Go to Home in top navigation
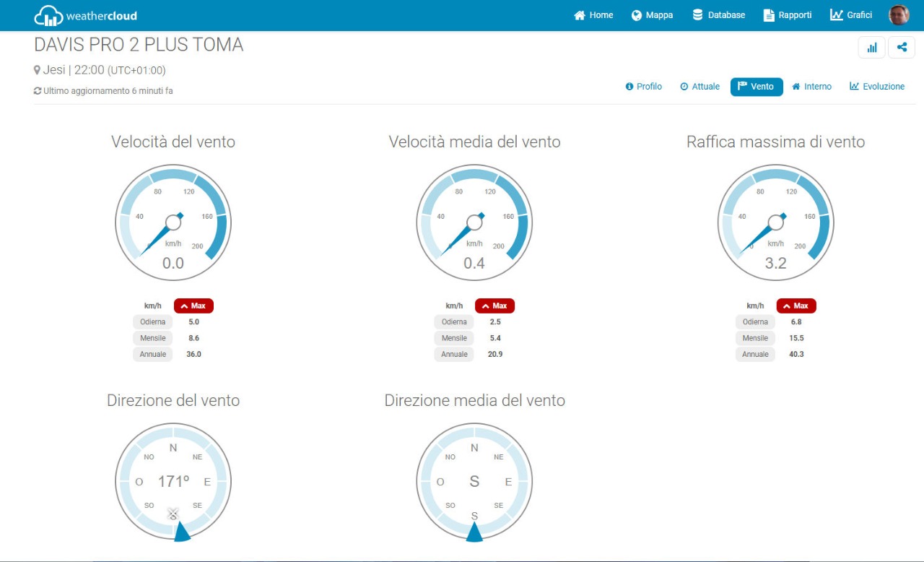This screenshot has width=924, height=562. [x=593, y=15]
